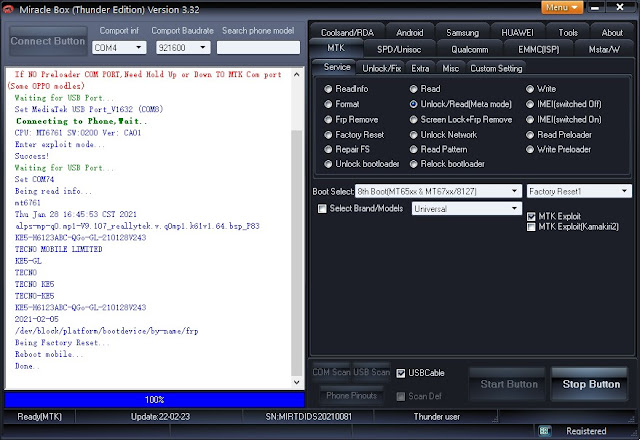Switch to the SPD/Unisoc tab
The image size is (640, 440).
(x=399, y=49)
